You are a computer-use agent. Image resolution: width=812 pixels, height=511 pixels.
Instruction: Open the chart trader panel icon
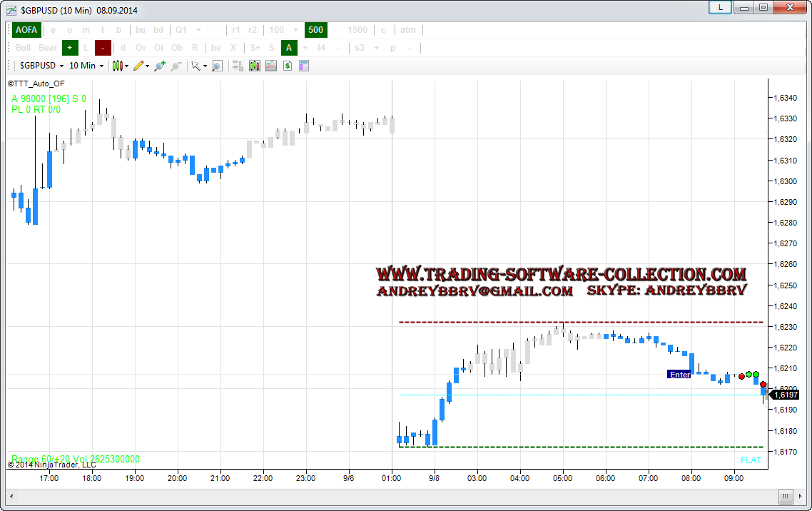pyautogui.click(x=237, y=66)
